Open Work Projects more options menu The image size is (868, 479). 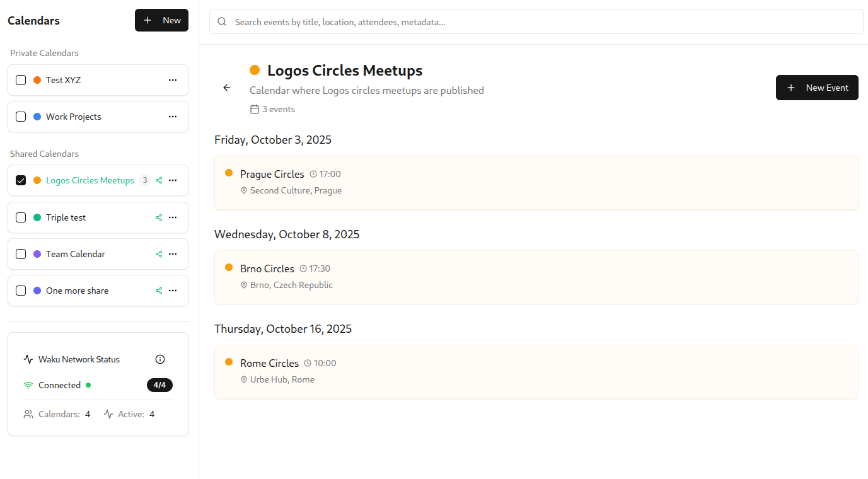173,117
